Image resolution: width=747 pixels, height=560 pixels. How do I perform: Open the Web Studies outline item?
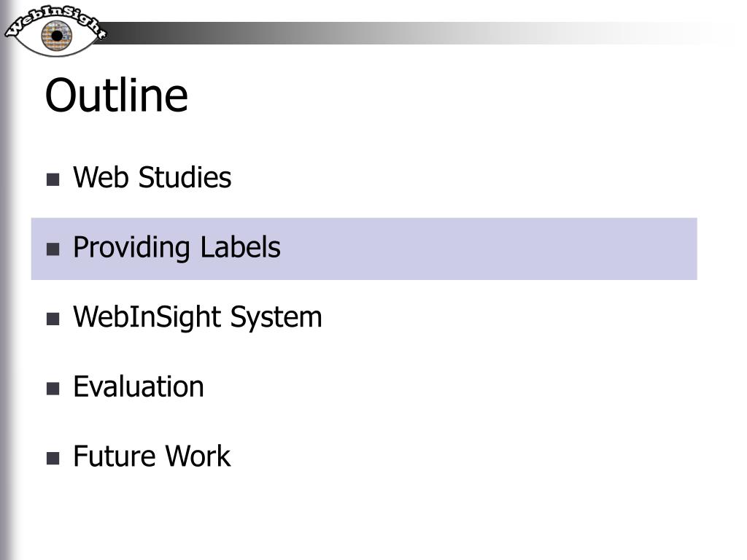pyautogui.click(x=152, y=177)
